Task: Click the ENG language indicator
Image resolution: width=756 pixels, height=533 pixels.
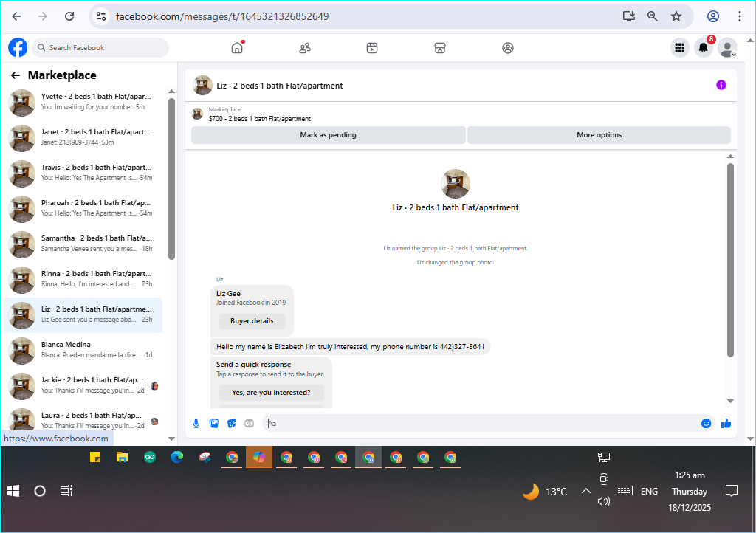Action: pyautogui.click(x=649, y=491)
